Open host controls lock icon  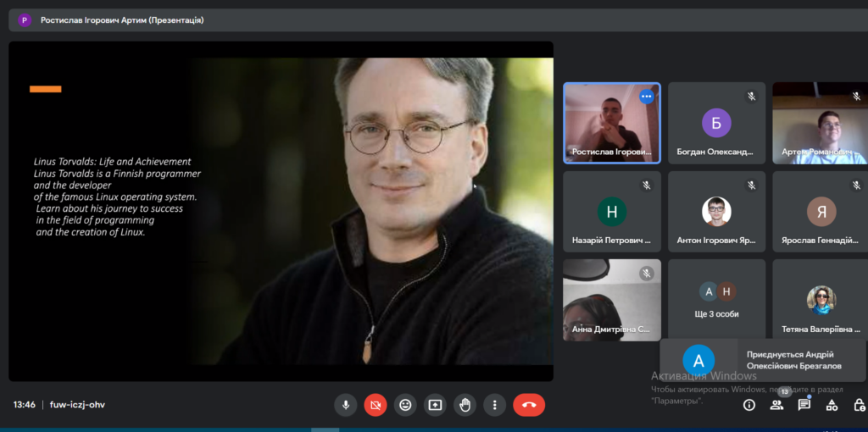click(859, 405)
